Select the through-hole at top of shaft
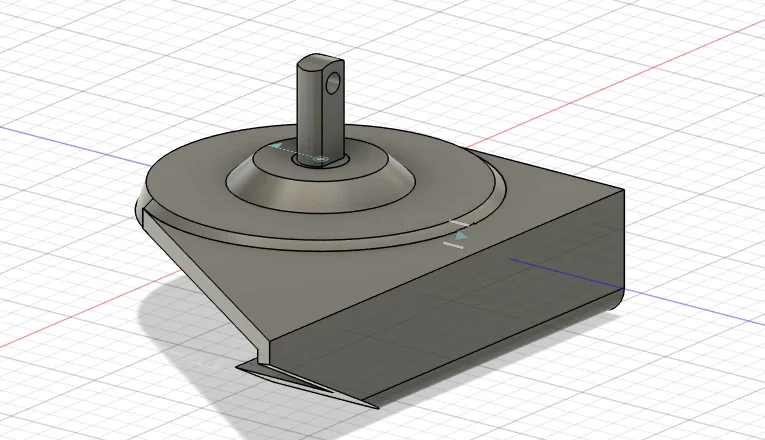Screen dimensions: 765x440 coord(334,83)
